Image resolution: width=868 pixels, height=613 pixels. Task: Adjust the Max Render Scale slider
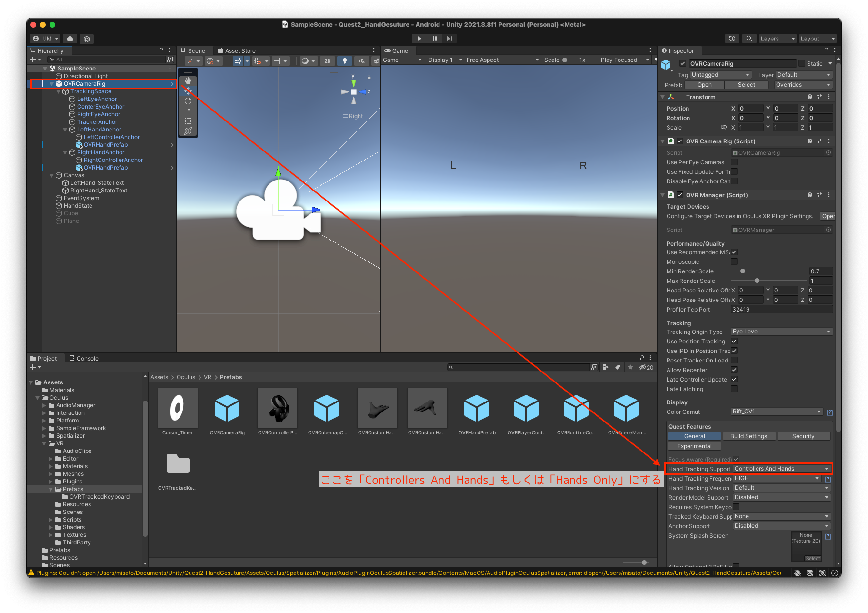pyautogui.click(x=768, y=281)
